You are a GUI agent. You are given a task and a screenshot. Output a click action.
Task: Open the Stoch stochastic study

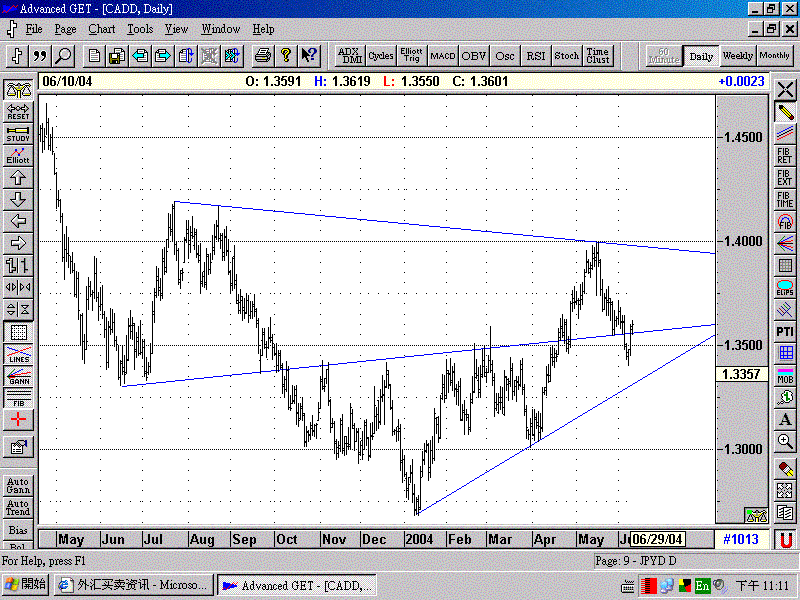point(566,56)
